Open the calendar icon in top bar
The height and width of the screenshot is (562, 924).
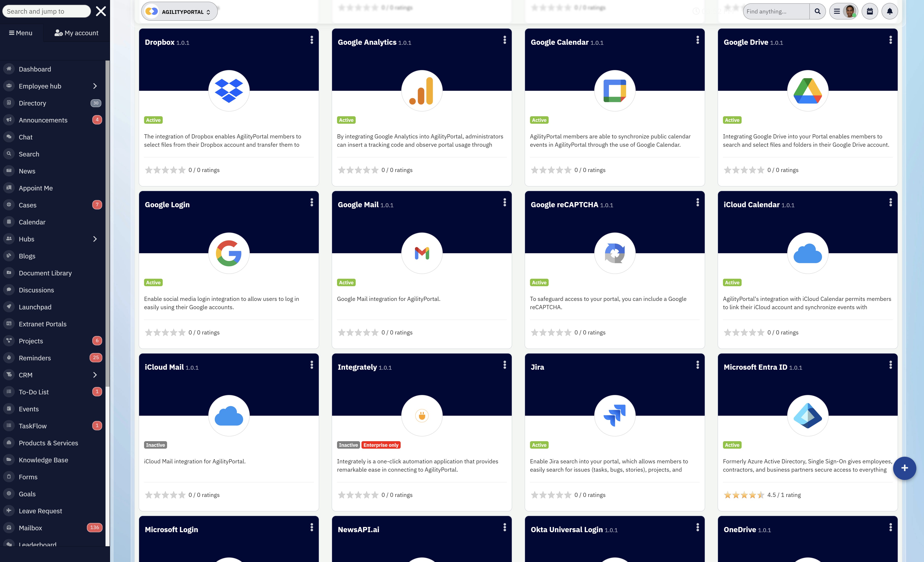click(870, 11)
